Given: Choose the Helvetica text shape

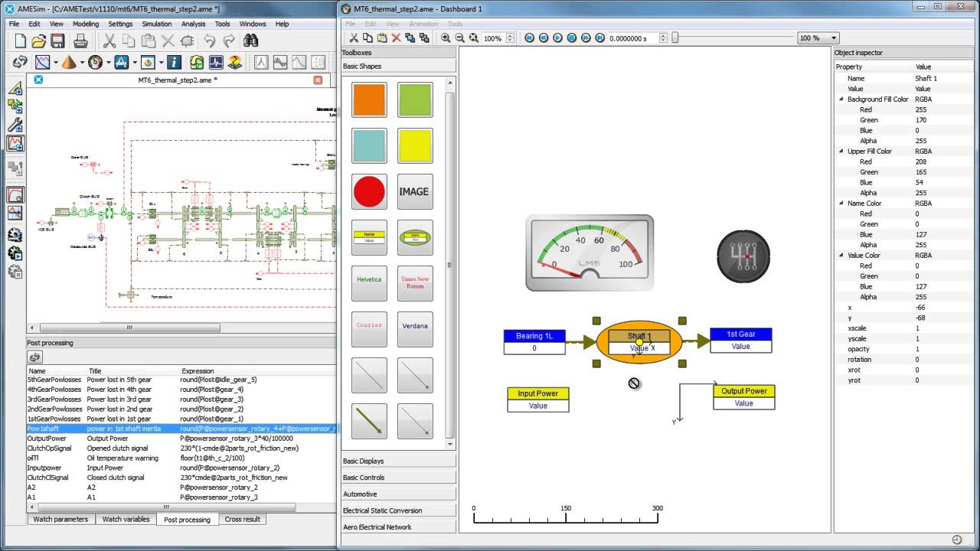Looking at the screenshot, I should tap(369, 283).
